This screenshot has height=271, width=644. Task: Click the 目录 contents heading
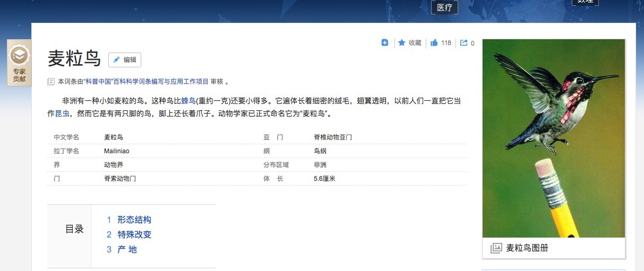tap(74, 229)
